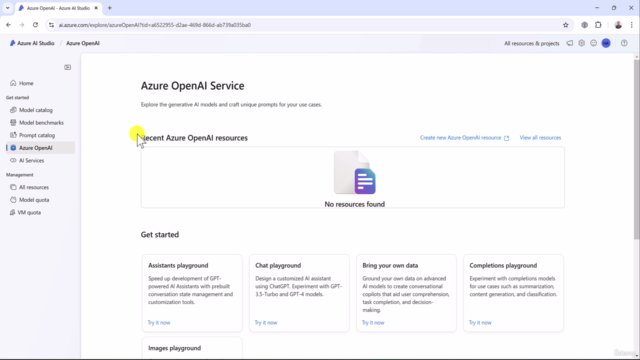Open the Chrome profile avatar
Viewport: 640px width, 360px height.
618,25
